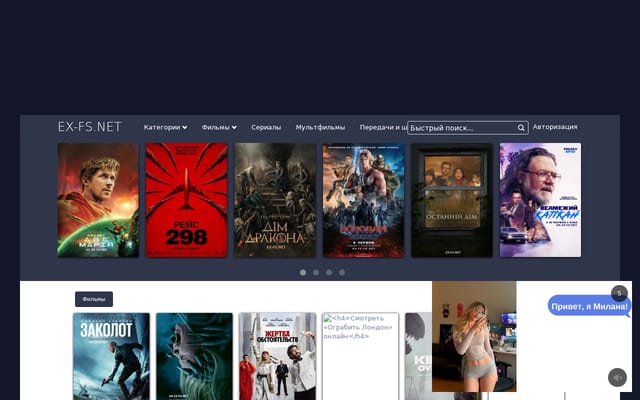Select the first carousel pagination dot
This screenshot has height=400, width=640.
click(303, 272)
